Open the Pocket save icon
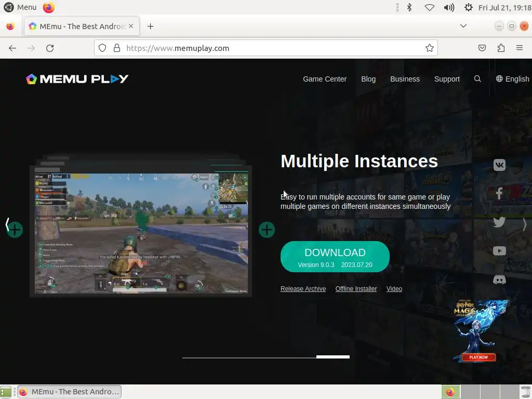Image resolution: width=532 pixels, height=399 pixels. click(482, 48)
